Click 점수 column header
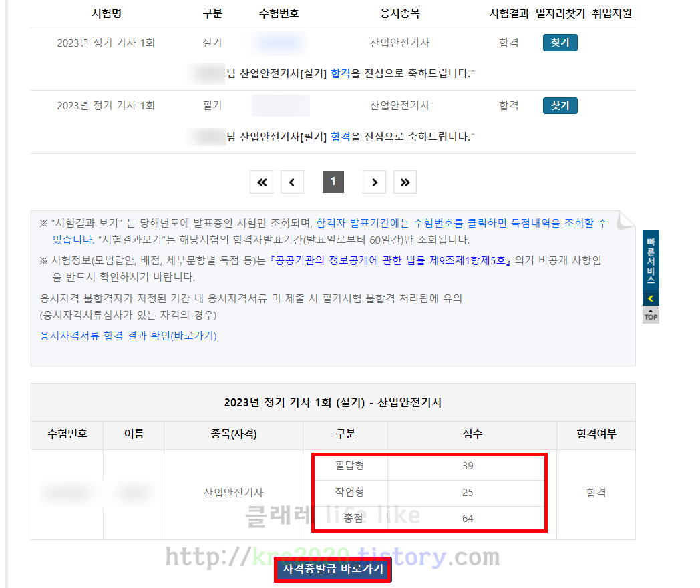The image size is (700, 588). 472,434
